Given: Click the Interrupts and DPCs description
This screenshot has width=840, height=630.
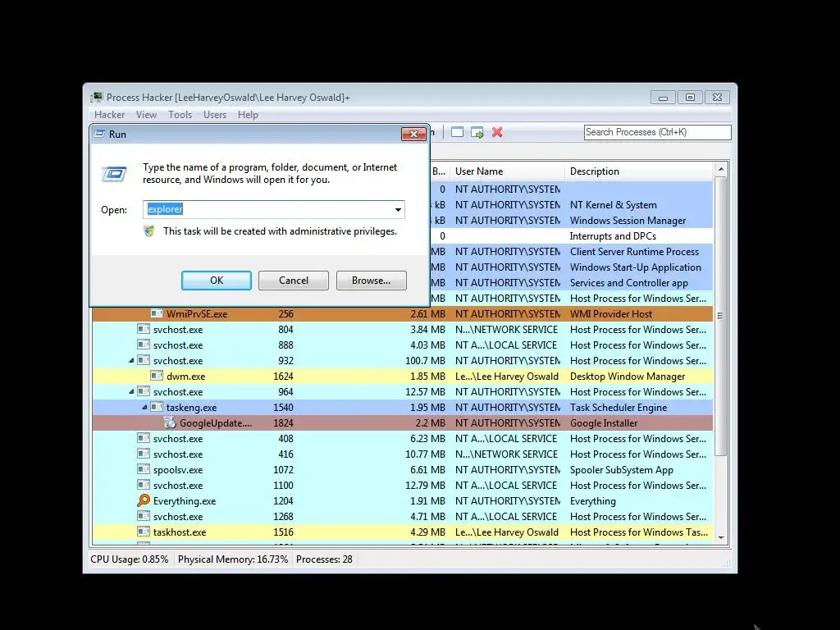Looking at the screenshot, I should point(613,236).
